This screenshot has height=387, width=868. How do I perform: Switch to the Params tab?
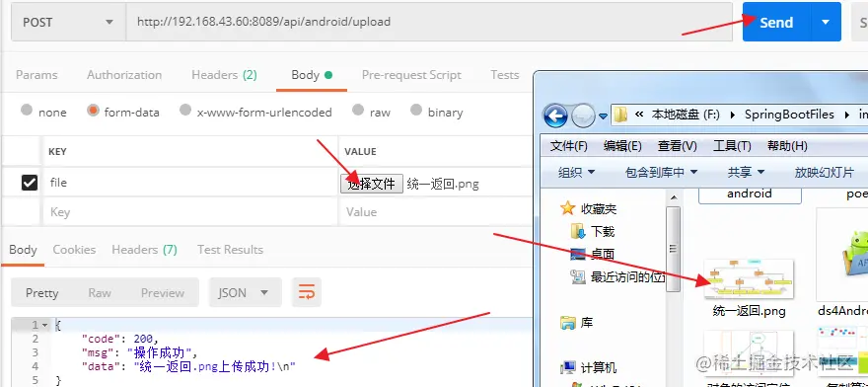[x=36, y=75]
